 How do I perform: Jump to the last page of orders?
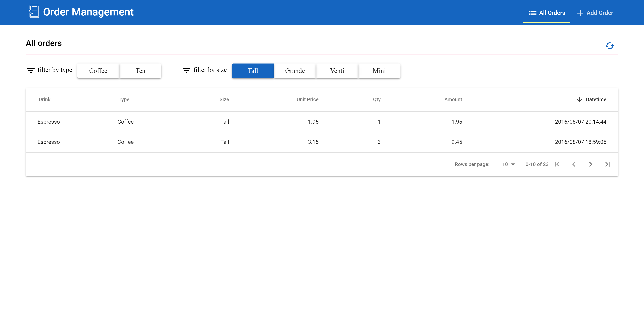pyautogui.click(x=607, y=164)
